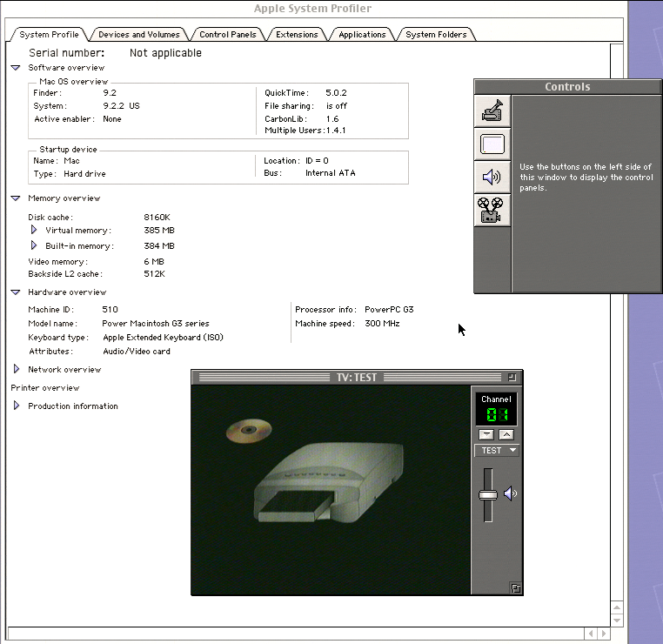The width and height of the screenshot is (663, 644).
Task: Click the Machine speed '300 MHz' value
Action: point(382,324)
